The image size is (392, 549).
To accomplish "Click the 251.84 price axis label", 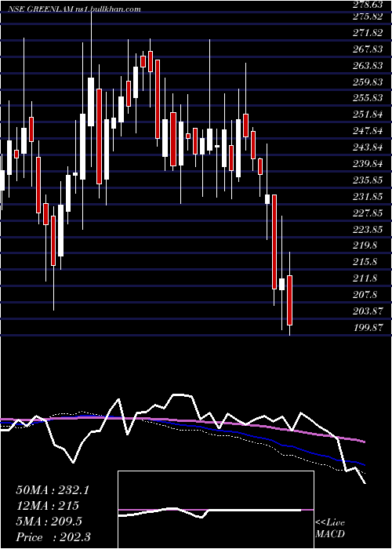I will [367, 115].
